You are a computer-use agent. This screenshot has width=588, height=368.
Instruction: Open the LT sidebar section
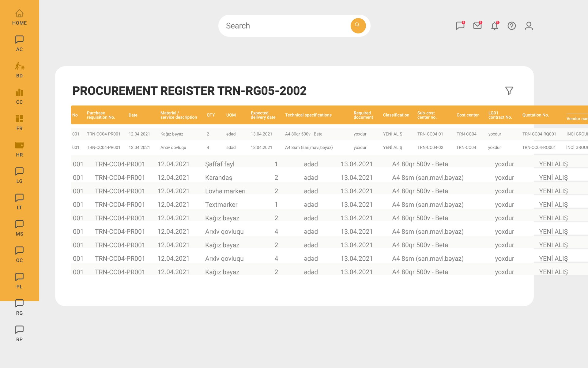click(x=19, y=202)
